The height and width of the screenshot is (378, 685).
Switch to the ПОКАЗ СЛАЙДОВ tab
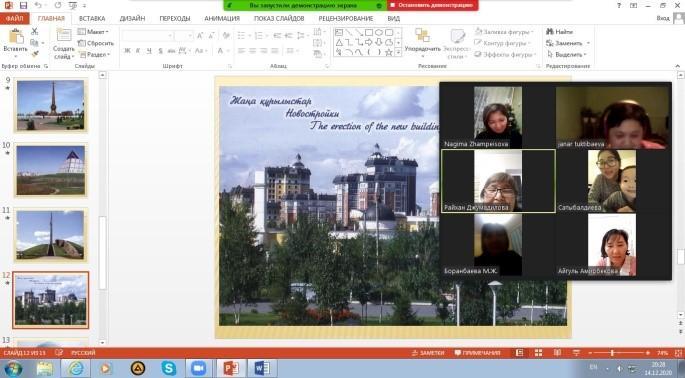point(279,18)
